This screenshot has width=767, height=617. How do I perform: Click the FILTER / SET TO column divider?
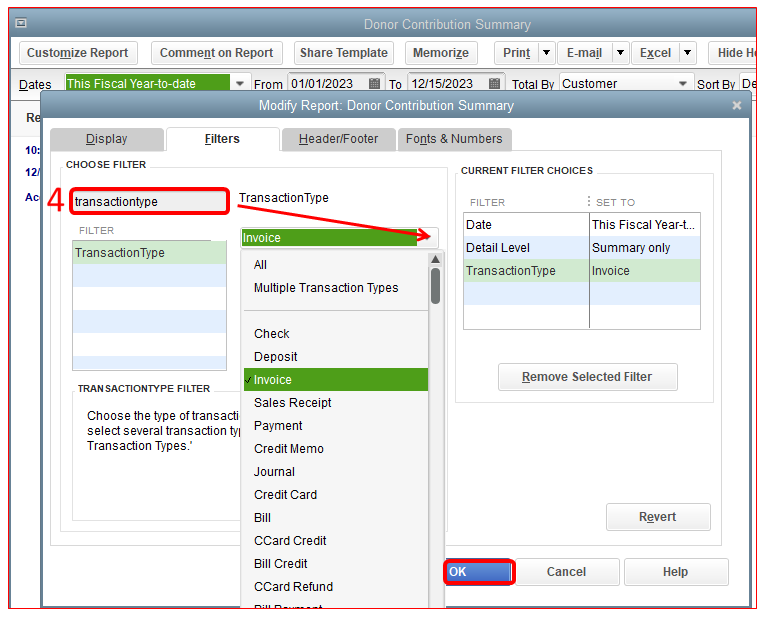point(589,202)
